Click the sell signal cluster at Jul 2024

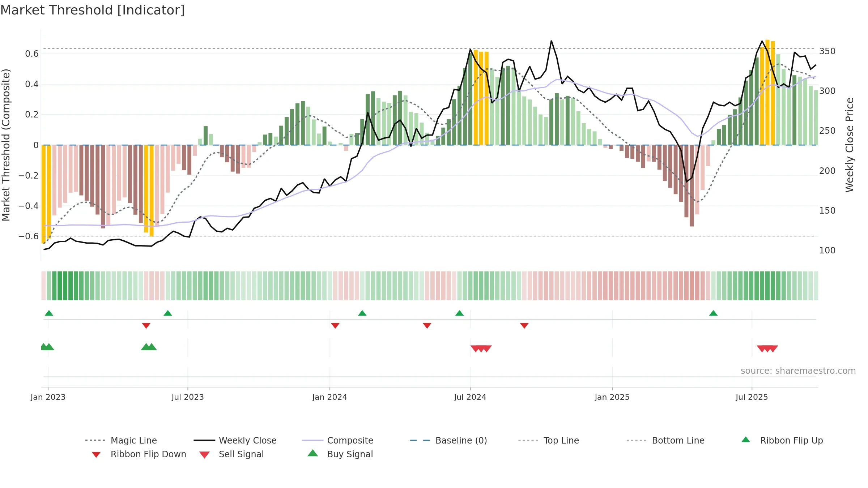[x=481, y=349]
